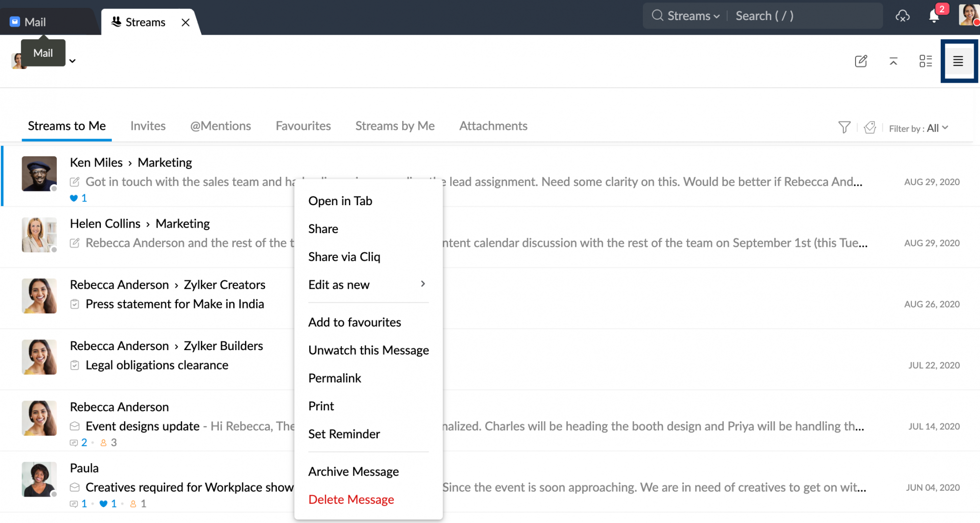Open the Attachments tab
The image size is (980, 523).
493,126
